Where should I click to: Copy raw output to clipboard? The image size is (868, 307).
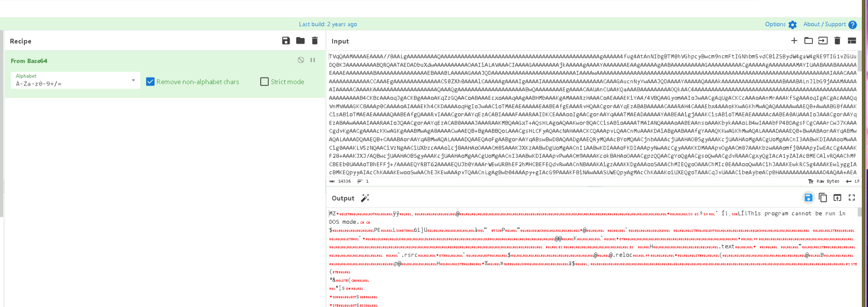tap(823, 198)
